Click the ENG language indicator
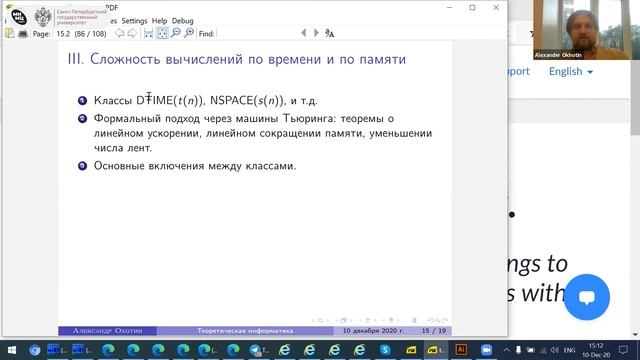640x360 pixels. [x=569, y=350]
